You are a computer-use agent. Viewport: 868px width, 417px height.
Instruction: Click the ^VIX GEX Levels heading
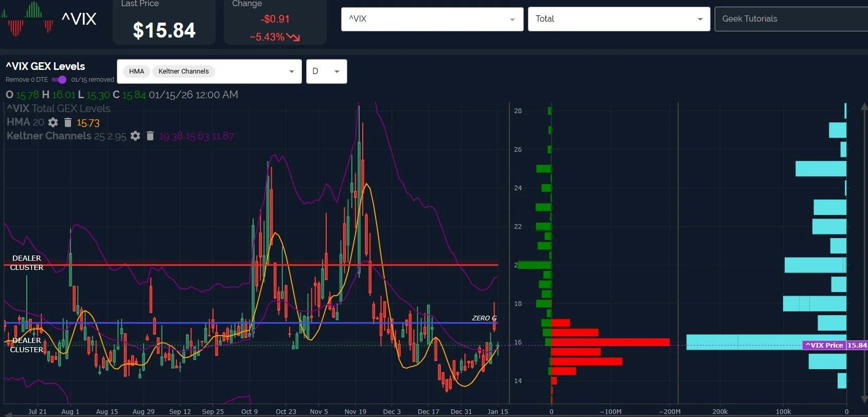pyautogui.click(x=45, y=66)
